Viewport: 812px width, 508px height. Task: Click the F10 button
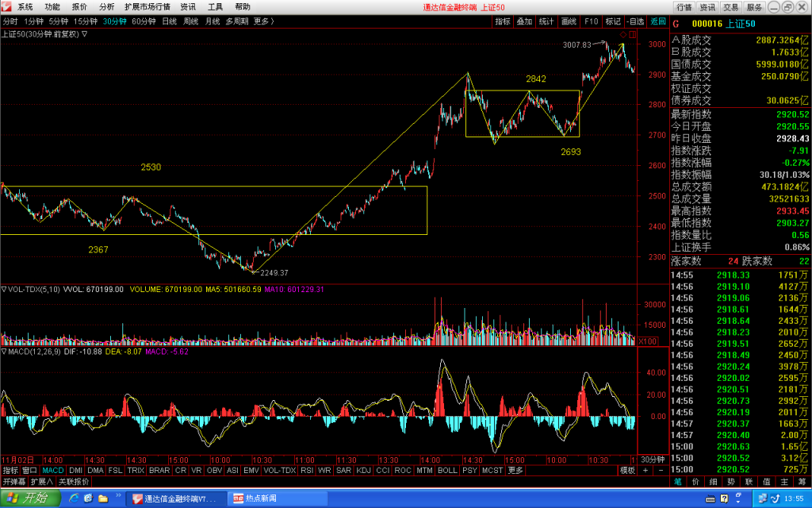(591, 21)
